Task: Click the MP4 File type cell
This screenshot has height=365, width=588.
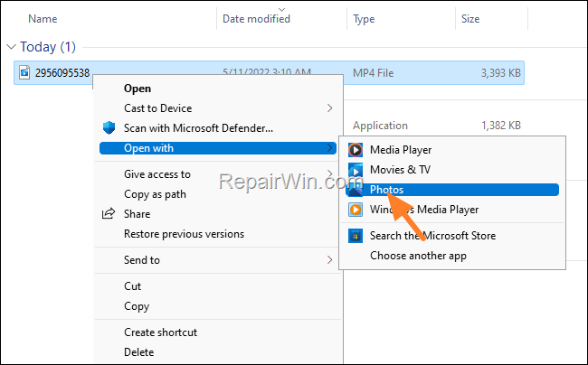Action: point(373,73)
